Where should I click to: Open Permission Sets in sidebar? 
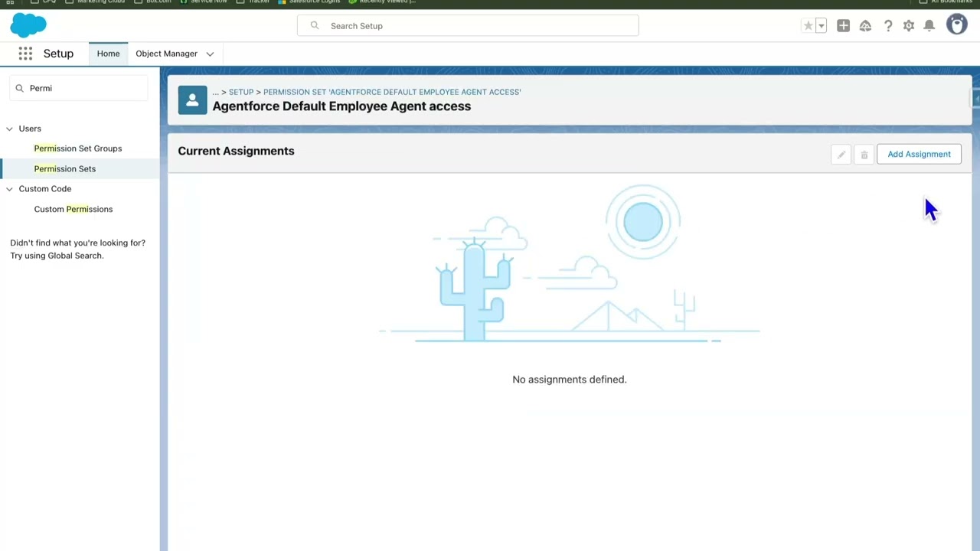(64, 168)
